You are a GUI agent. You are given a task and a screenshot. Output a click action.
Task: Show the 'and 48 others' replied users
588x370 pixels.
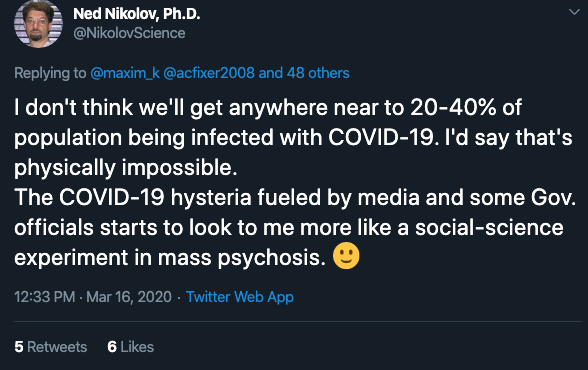click(x=304, y=73)
